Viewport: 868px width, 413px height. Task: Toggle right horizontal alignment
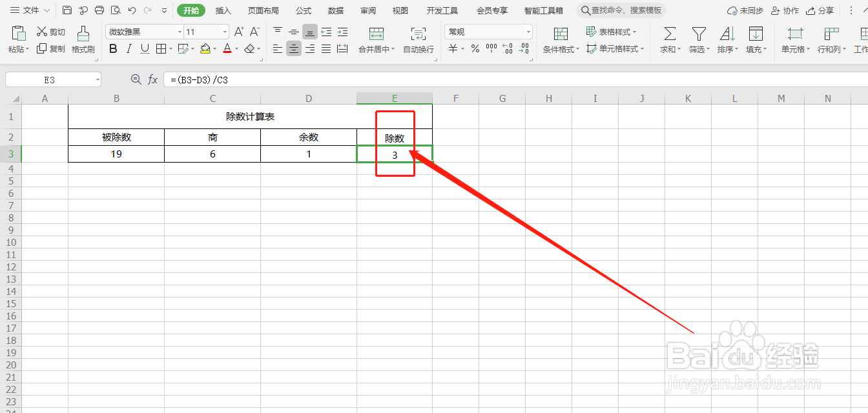pos(310,48)
